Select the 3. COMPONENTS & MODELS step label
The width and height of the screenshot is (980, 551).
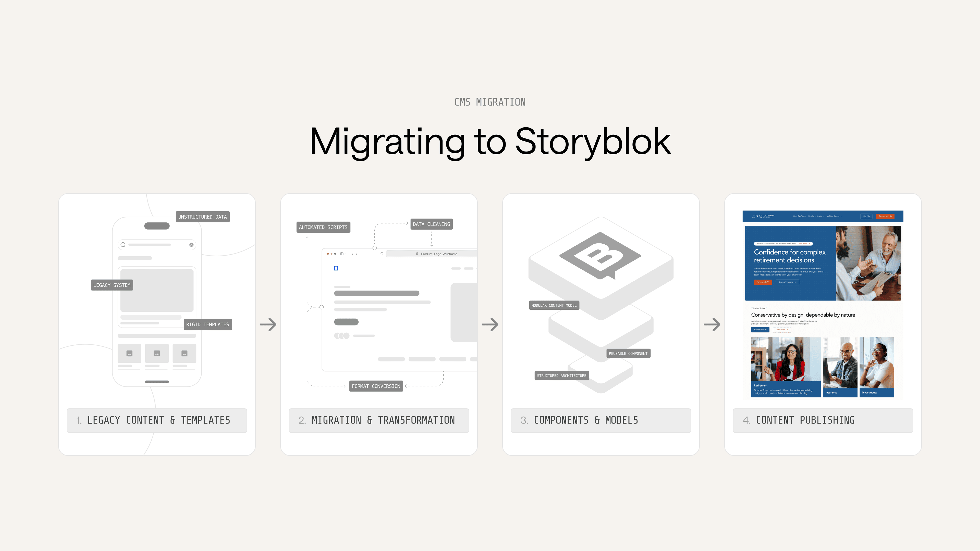601,420
